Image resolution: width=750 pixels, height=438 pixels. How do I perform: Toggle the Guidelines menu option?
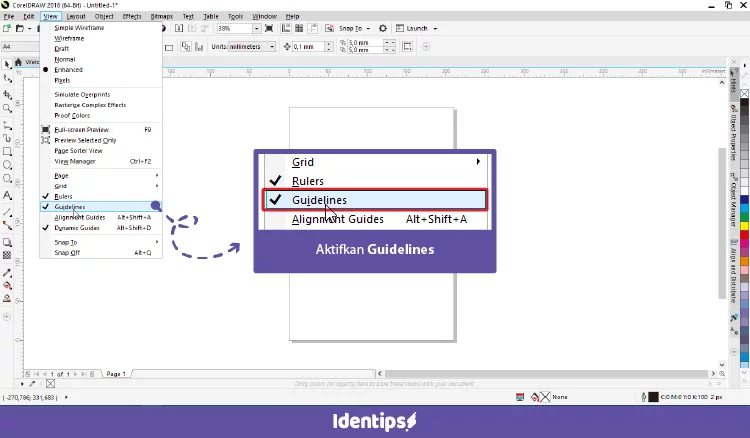101,207
